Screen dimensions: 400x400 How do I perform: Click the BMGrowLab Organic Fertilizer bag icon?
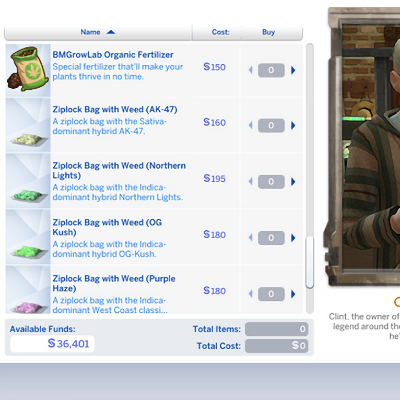tap(28, 69)
